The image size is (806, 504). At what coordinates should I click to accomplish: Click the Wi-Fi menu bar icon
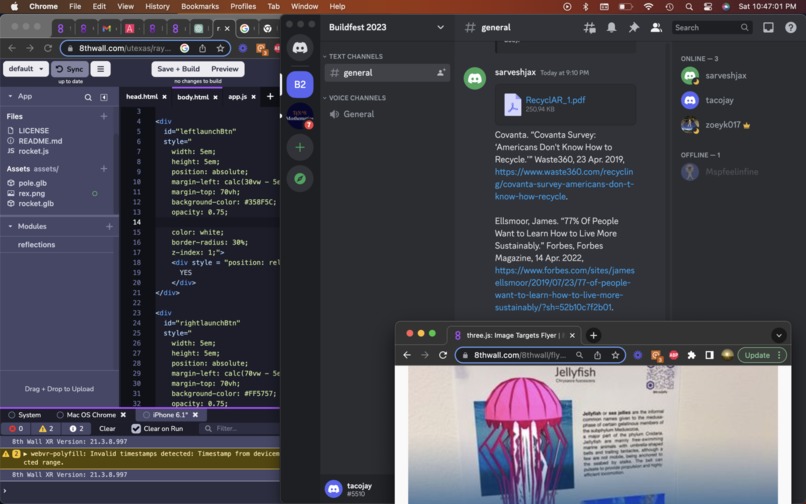648,7
